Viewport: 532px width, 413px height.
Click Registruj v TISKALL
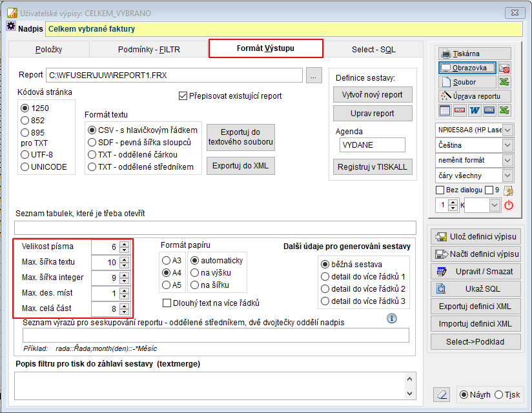tap(373, 167)
